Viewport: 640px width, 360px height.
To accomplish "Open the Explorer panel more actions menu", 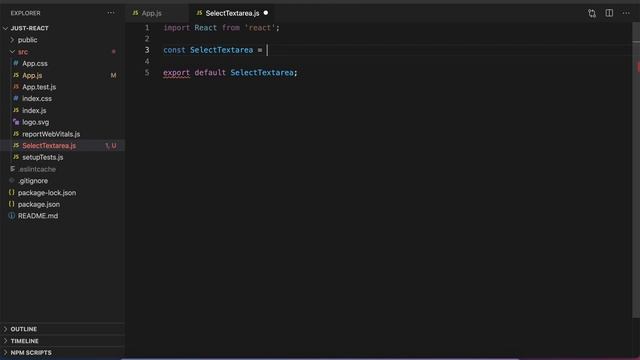I will [x=111, y=13].
